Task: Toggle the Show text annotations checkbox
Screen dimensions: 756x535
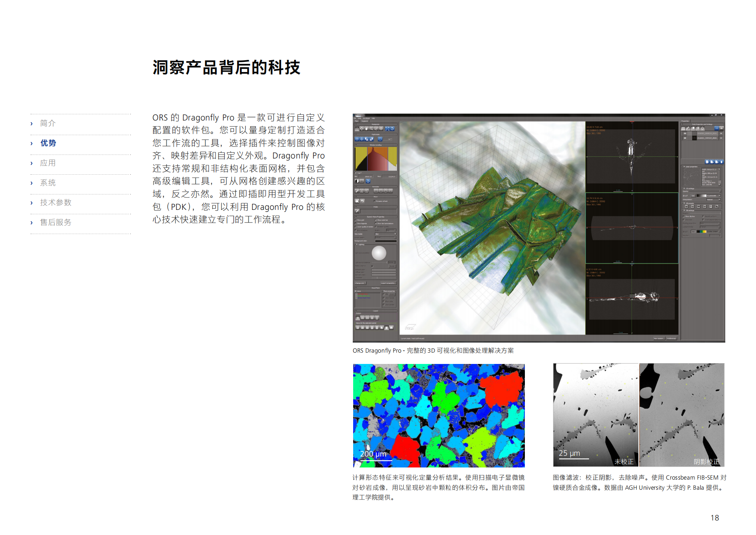Action: click(x=376, y=224)
